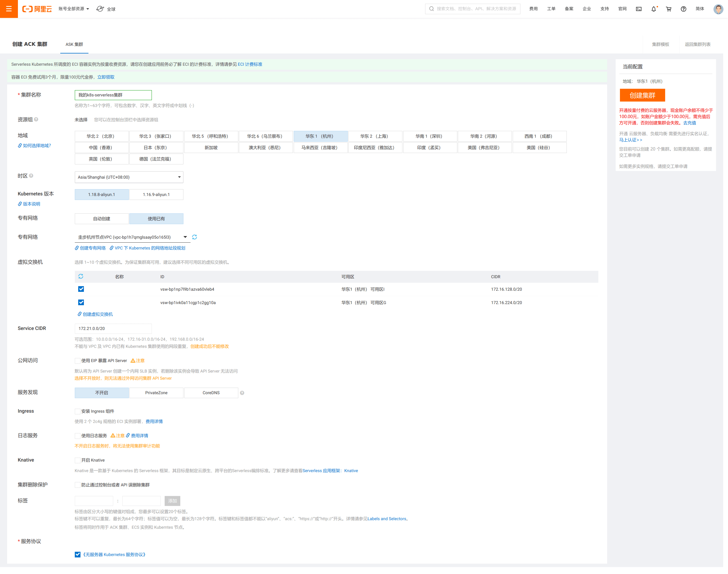728x574 pixels.
Task: Click the search magnifier icon
Action: 431,9
